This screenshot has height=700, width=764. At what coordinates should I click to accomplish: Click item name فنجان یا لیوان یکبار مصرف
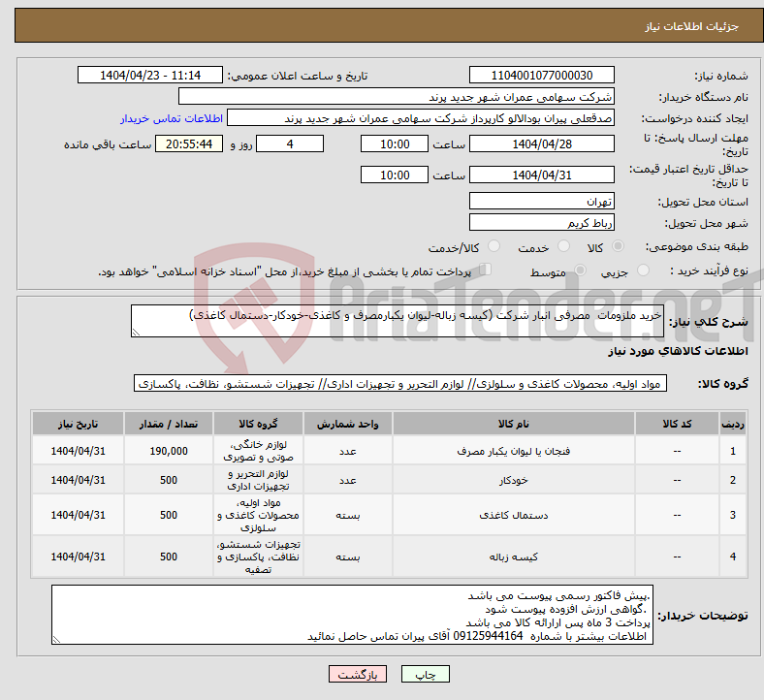(x=514, y=451)
